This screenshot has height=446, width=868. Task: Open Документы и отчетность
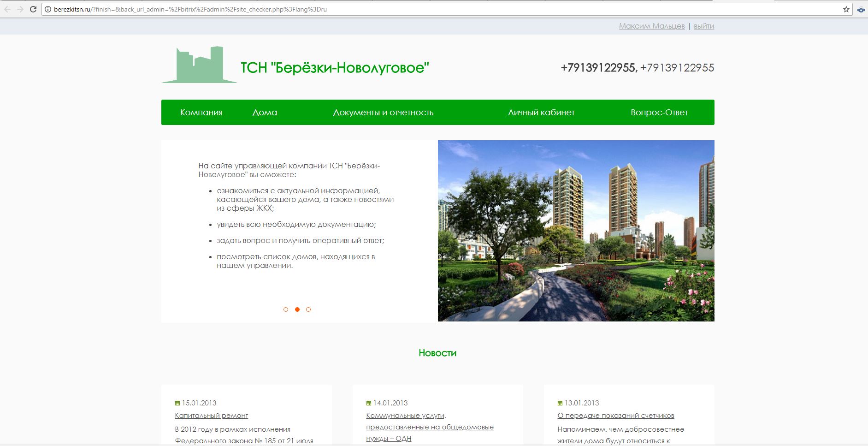click(384, 112)
